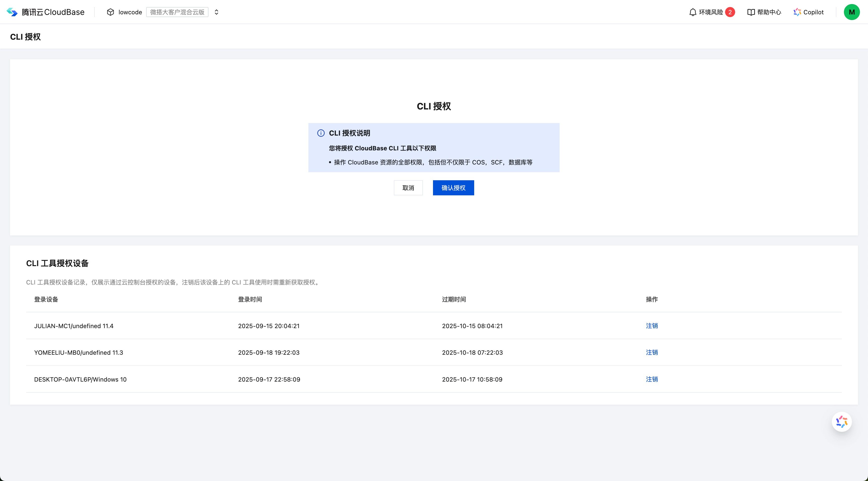Click the red risk count badge
This screenshot has width=868, height=481.
(730, 12)
